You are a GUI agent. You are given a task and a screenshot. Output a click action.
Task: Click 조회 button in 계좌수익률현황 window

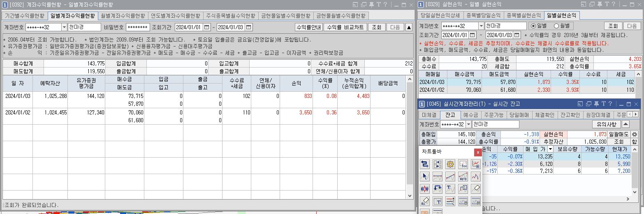(376, 27)
